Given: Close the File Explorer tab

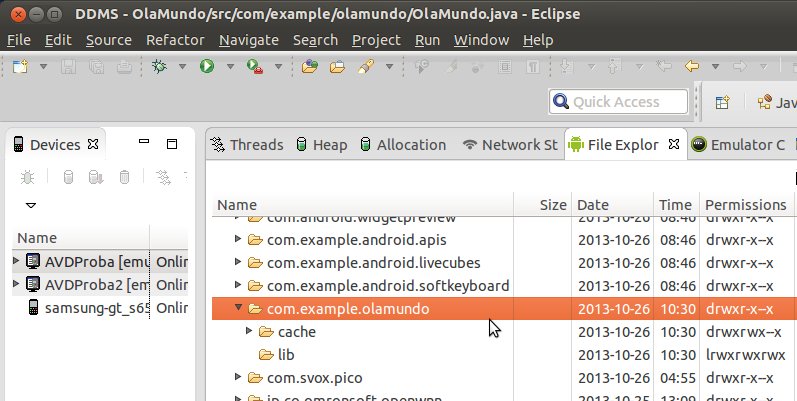Looking at the screenshot, I should pos(674,144).
